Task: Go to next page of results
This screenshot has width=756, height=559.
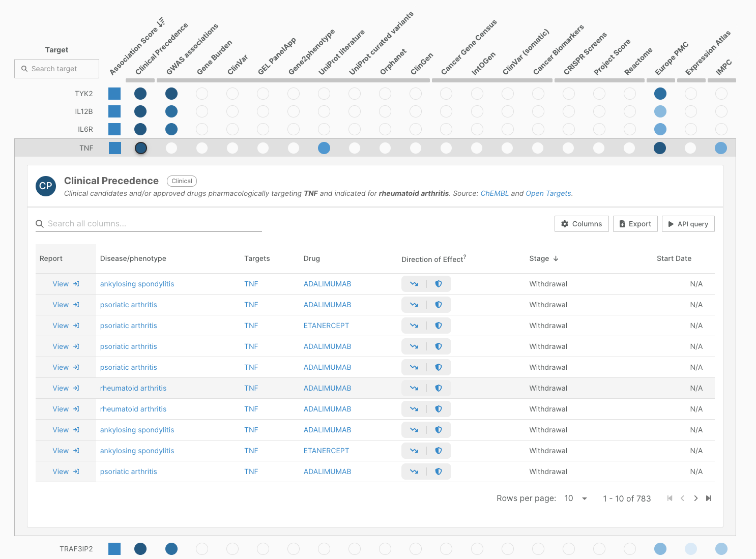Action: pos(695,498)
